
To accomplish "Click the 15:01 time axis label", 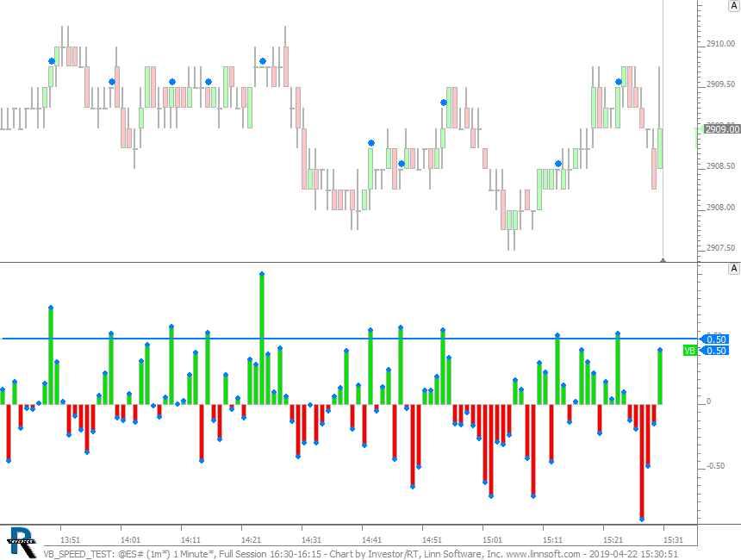I will 492,540.
